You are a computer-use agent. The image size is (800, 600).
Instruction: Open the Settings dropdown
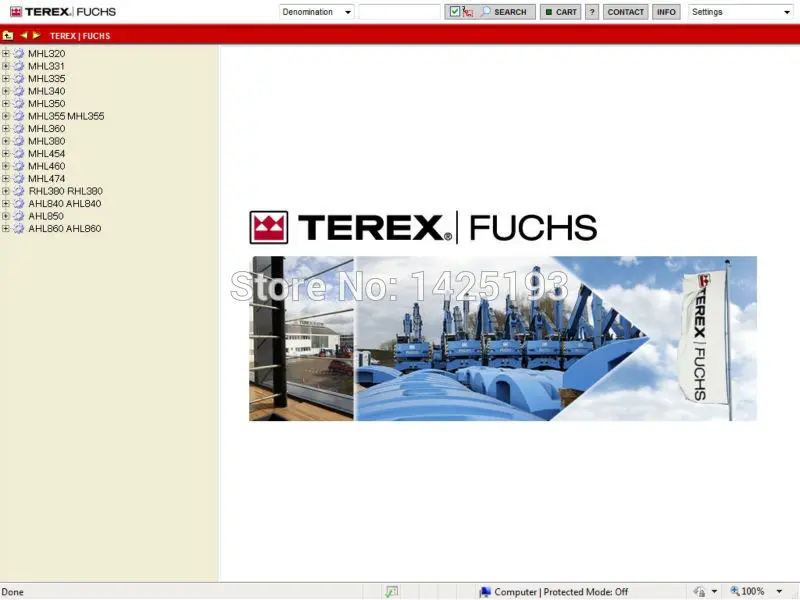740,12
